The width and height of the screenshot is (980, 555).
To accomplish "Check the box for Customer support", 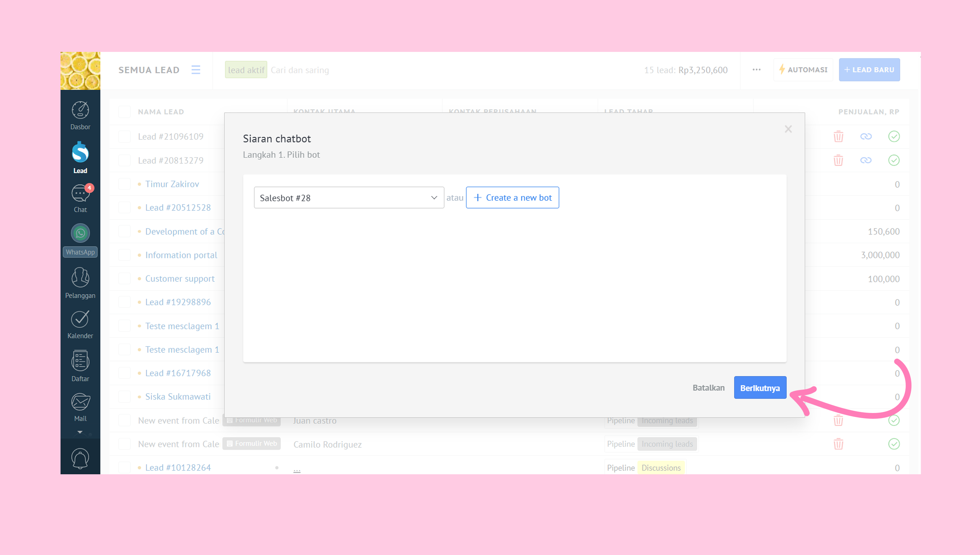I will pyautogui.click(x=125, y=278).
